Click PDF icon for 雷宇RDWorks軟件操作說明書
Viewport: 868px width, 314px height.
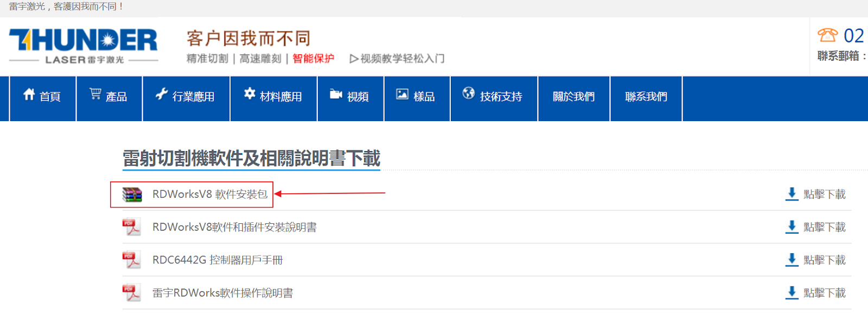click(132, 293)
